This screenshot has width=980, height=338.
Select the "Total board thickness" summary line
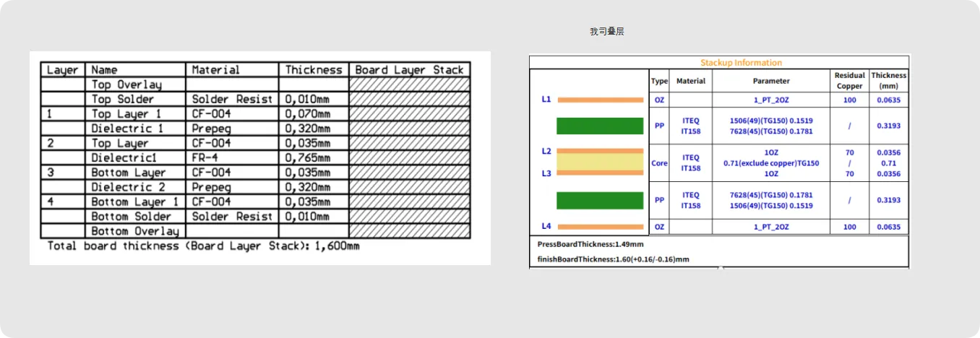coord(204,246)
